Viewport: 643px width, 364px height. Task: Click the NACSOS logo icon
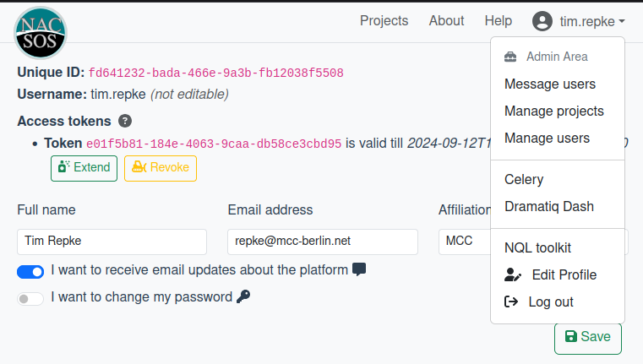40,31
